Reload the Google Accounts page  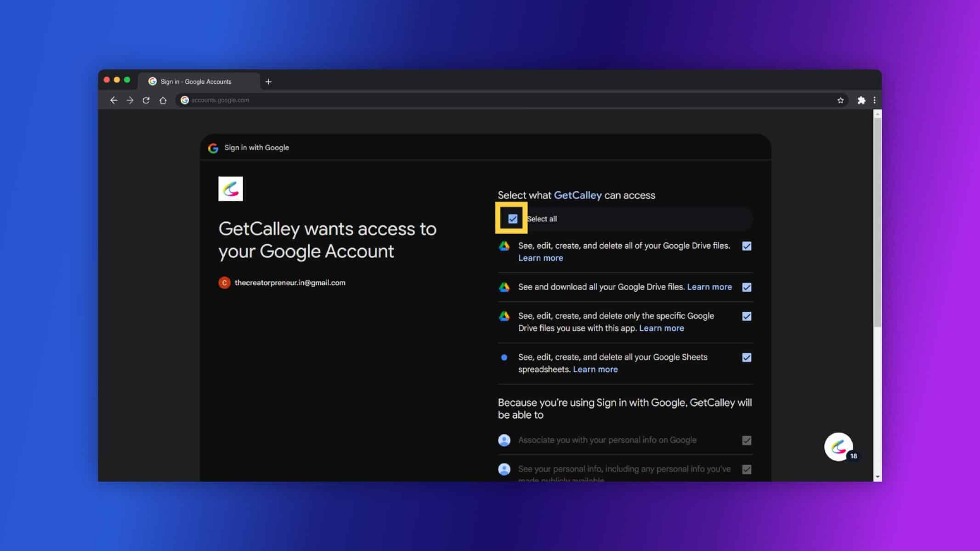pyautogui.click(x=146, y=100)
